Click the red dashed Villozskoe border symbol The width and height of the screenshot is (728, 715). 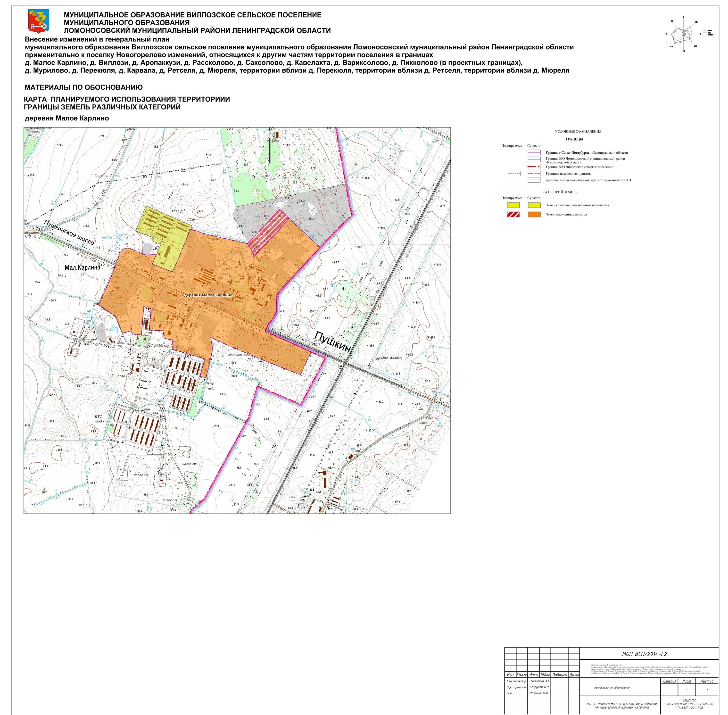534,166
